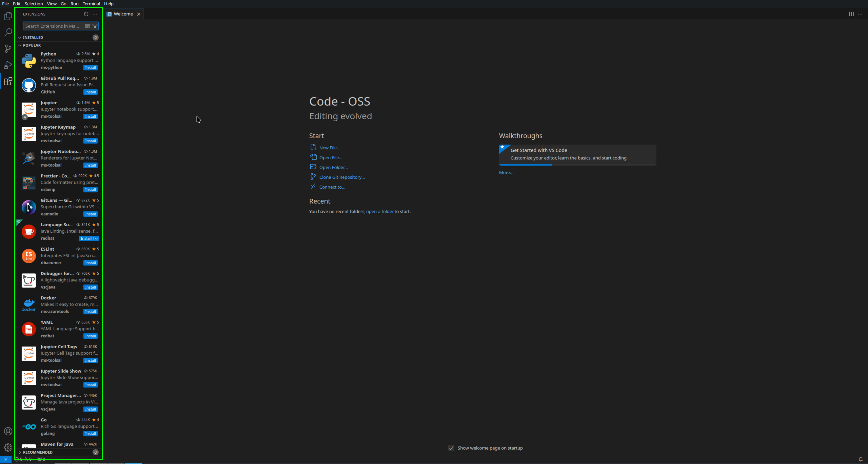Open the Explorer view in activity bar
Screen dimensions: 868x464
coord(8,16)
